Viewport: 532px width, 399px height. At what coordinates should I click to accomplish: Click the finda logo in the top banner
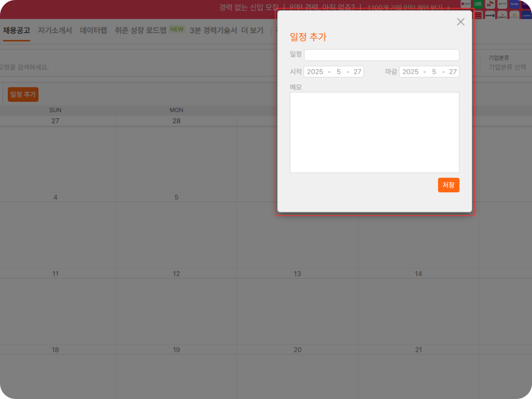(x=514, y=4)
